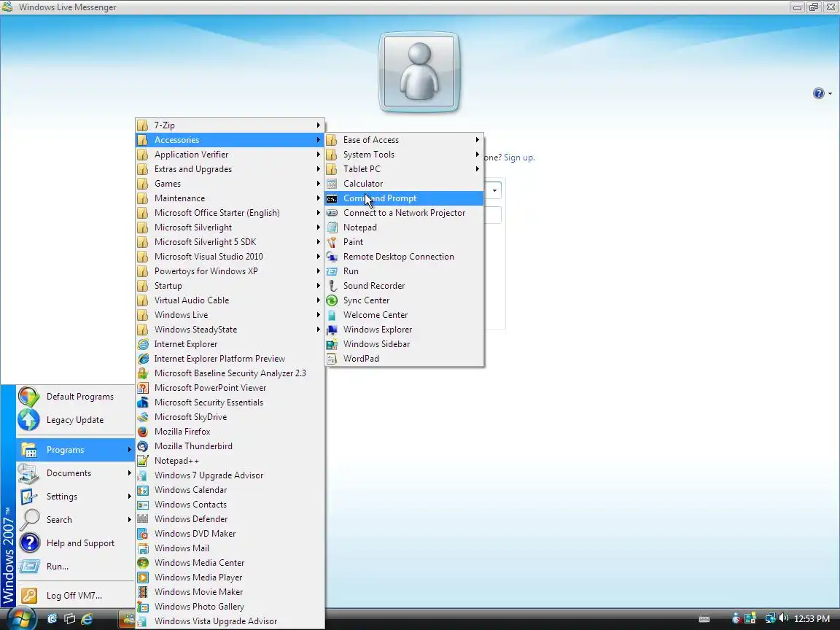This screenshot has width=840, height=630.
Task: Click the WordPad icon
Action: coord(332,359)
